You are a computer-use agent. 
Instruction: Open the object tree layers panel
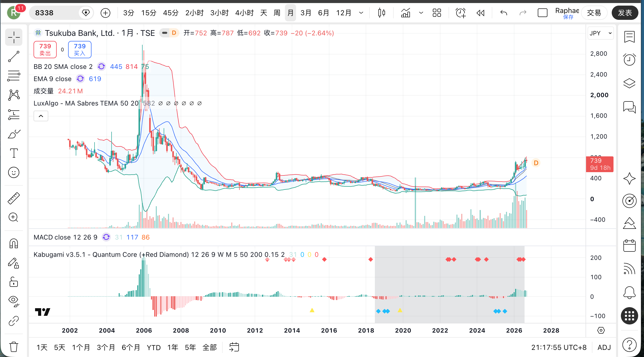(629, 83)
